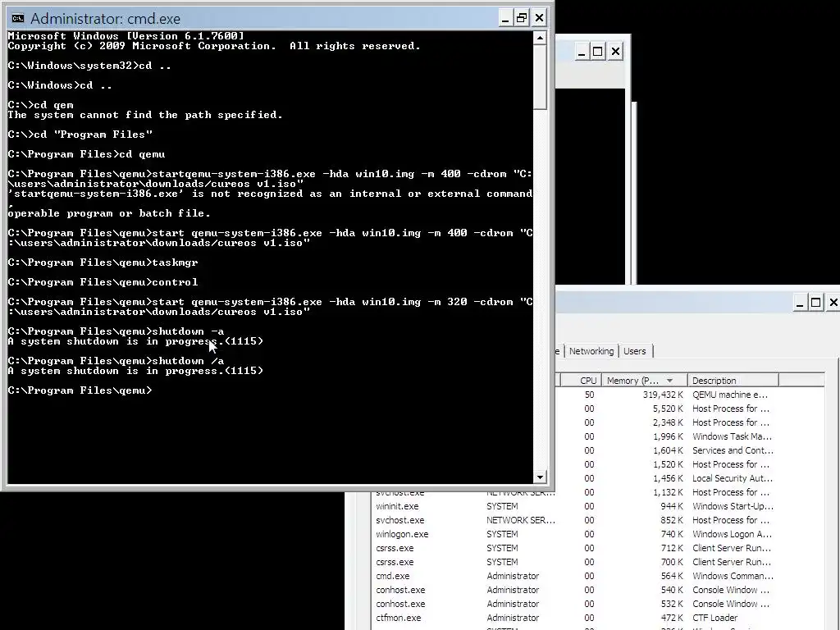Click the Windows Logon description cell
This screenshot has height=630, width=840.
click(x=732, y=534)
